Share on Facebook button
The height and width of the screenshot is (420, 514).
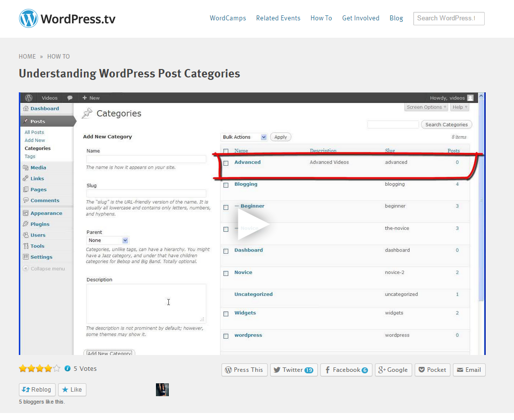[346, 370]
